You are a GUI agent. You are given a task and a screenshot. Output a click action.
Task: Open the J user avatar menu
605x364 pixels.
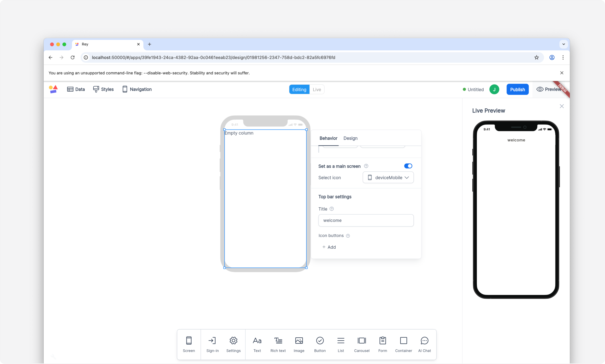[x=494, y=90]
